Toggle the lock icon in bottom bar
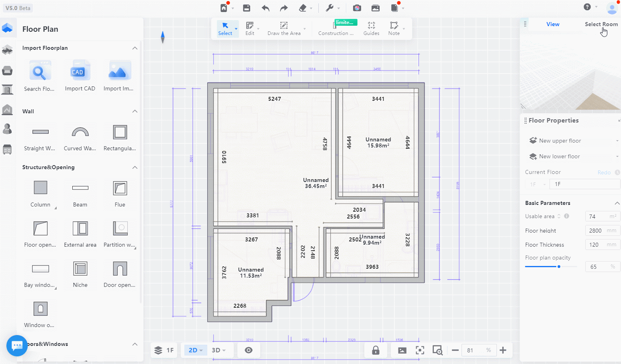 (x=376, y=350)
